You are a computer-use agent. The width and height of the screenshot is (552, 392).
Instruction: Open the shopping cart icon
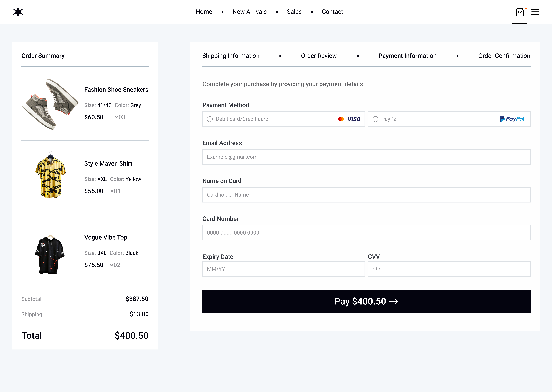[520, 12]
